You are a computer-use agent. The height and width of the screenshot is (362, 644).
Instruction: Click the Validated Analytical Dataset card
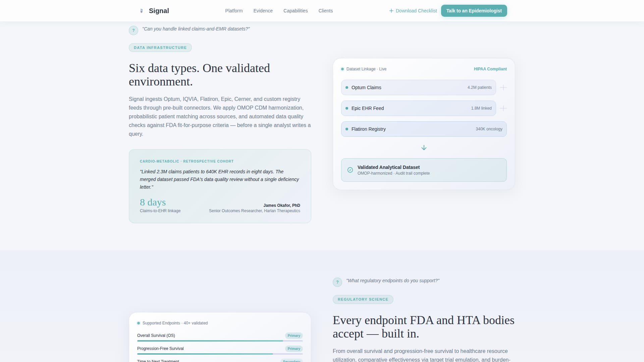pos(424,170)
